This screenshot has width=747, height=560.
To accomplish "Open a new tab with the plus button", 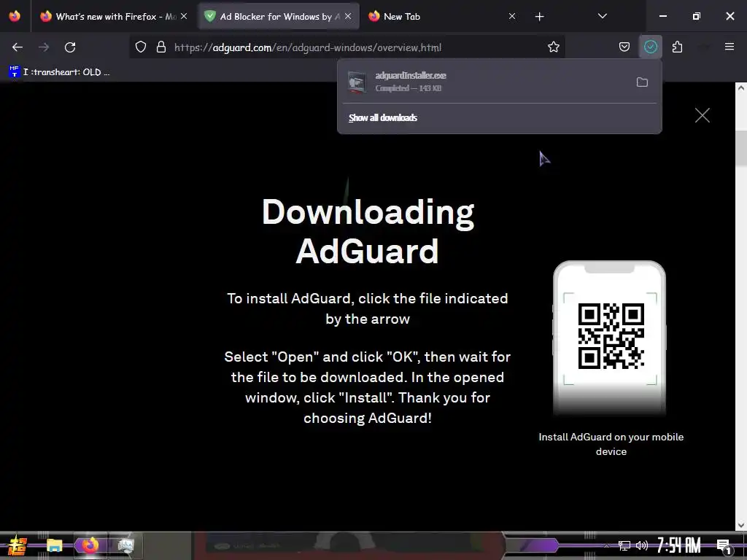I will tap(539, 17).
